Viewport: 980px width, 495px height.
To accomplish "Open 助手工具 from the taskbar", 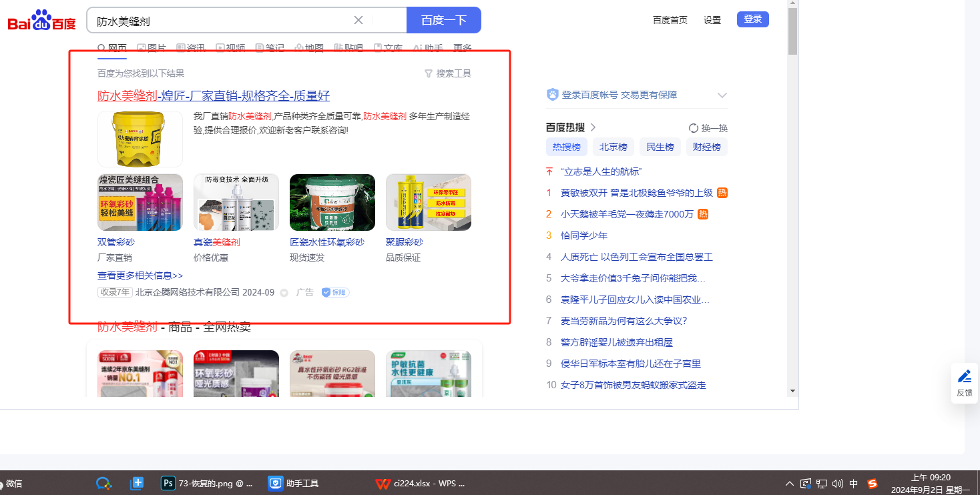I will pos(294,484).
